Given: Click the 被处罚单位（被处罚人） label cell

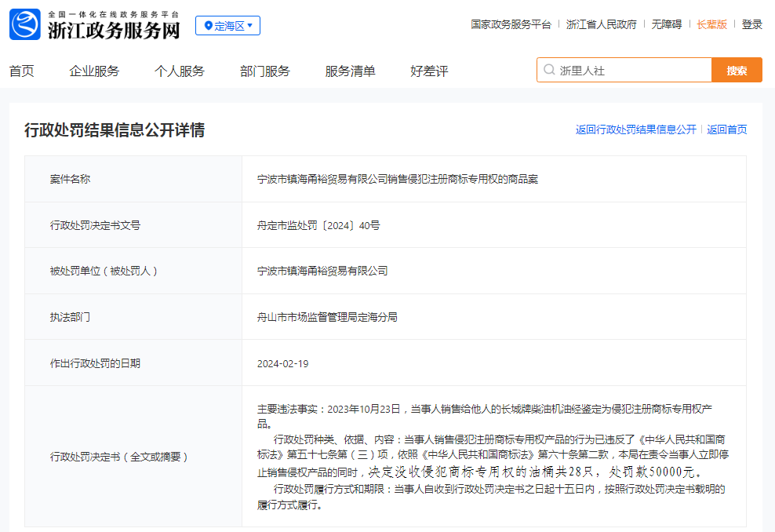Looking at the screenshot, I should click(x=133, y=271).
